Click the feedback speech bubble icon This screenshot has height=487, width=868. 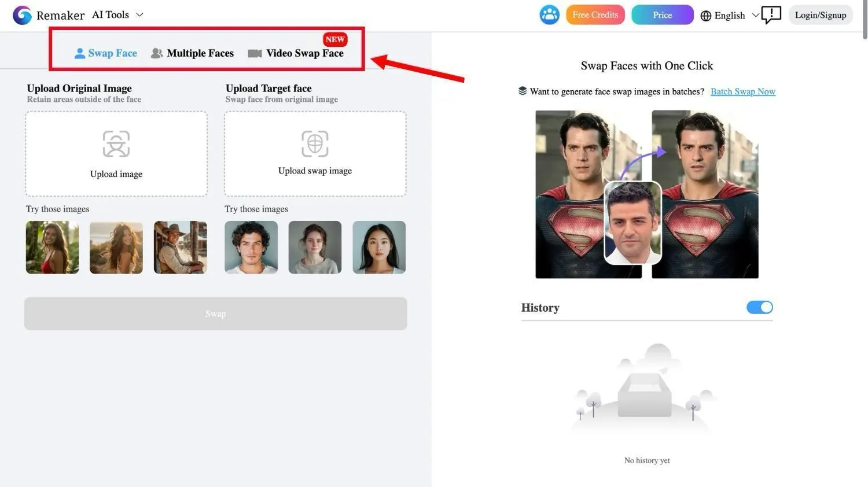pos(771,15)
